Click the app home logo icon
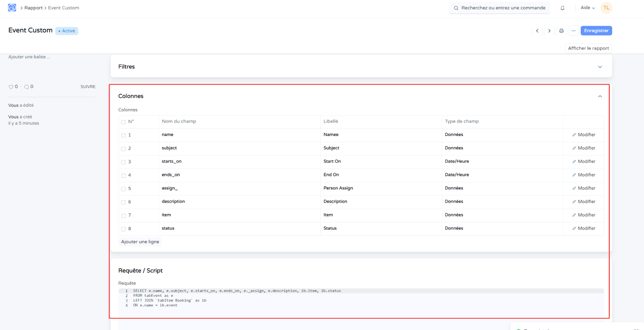The image size is (644, 330). tap(12, 8)
